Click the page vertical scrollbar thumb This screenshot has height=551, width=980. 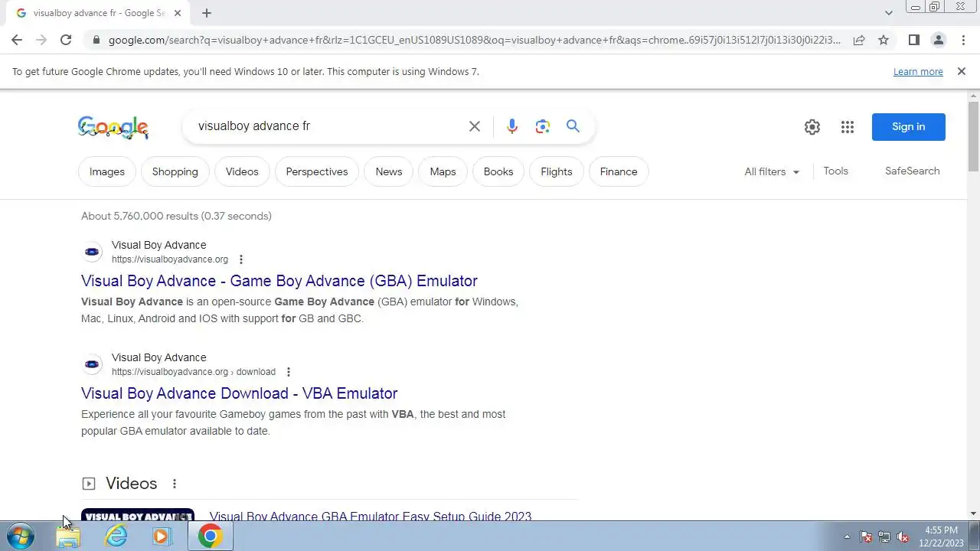(x=974, y=136)
